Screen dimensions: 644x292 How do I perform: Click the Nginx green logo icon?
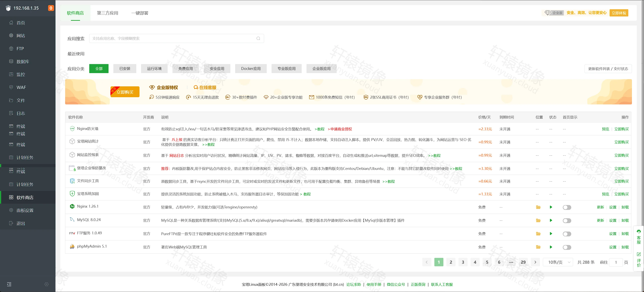72,206
